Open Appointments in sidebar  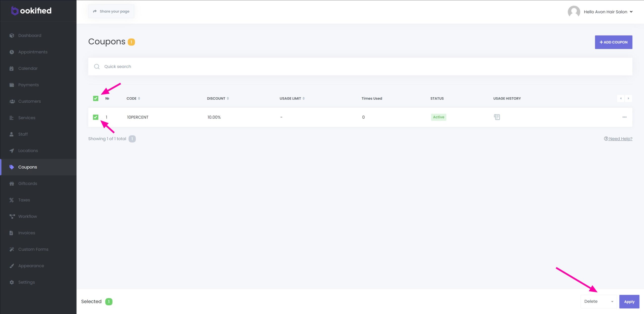(33, 52)
